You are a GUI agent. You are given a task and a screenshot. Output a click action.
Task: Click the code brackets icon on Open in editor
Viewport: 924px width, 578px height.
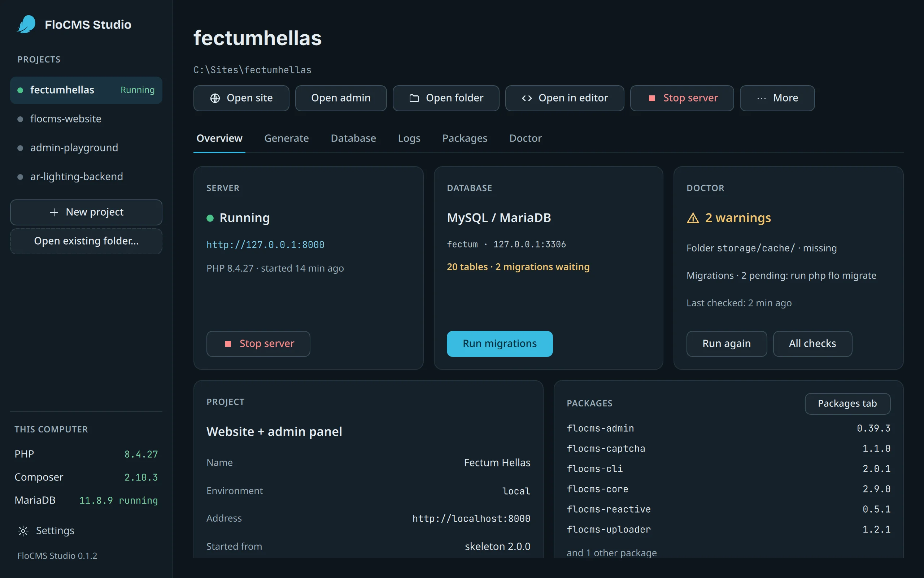tap(527, 98)
